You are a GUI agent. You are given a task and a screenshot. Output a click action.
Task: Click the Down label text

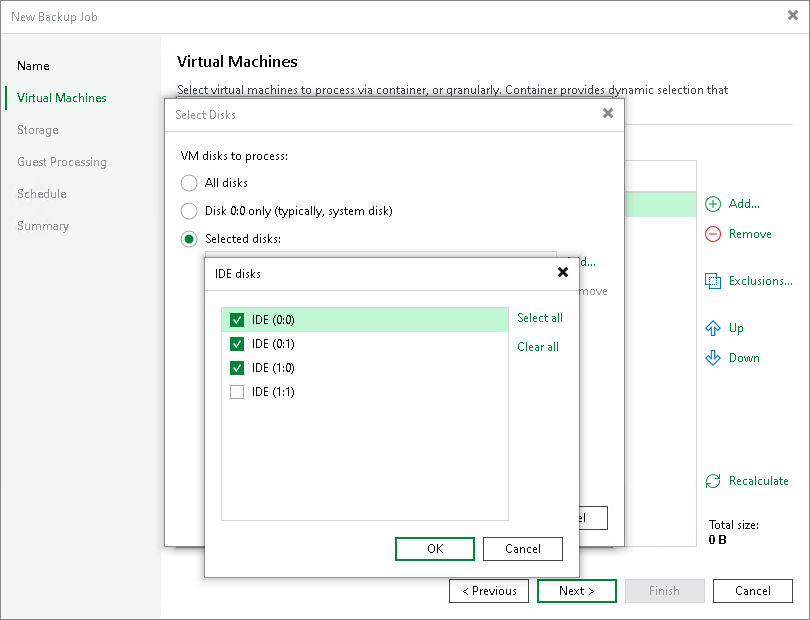click(744, 358)
